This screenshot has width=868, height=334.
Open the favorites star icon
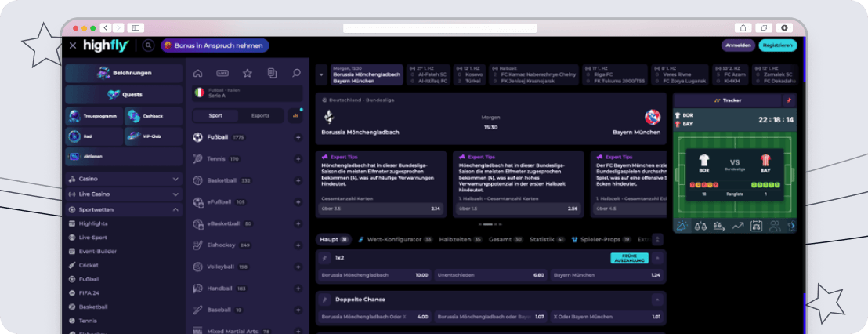click(x=248, y=73)
